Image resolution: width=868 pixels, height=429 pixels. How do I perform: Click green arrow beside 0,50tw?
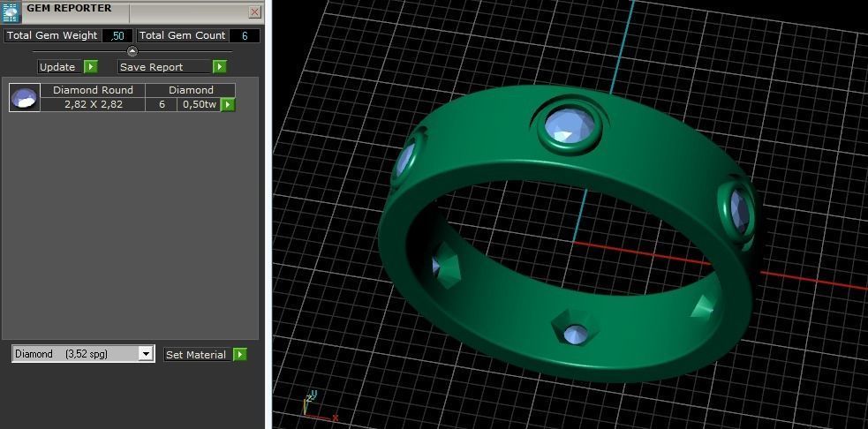click(x=228, y=105)
